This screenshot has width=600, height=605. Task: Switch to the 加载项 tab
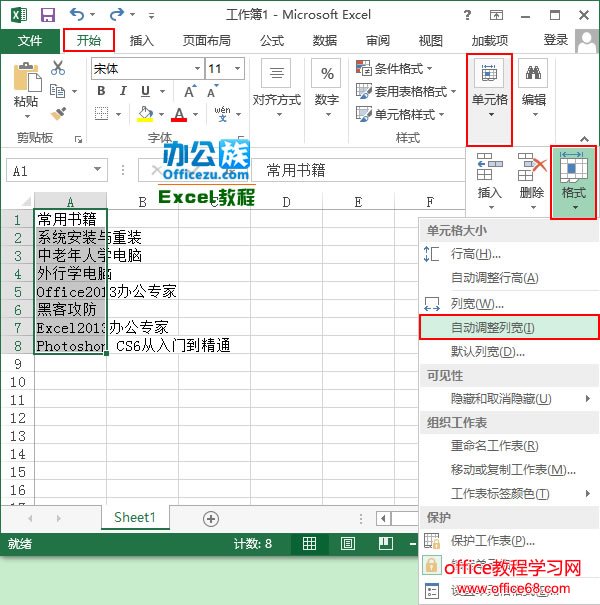490,40
